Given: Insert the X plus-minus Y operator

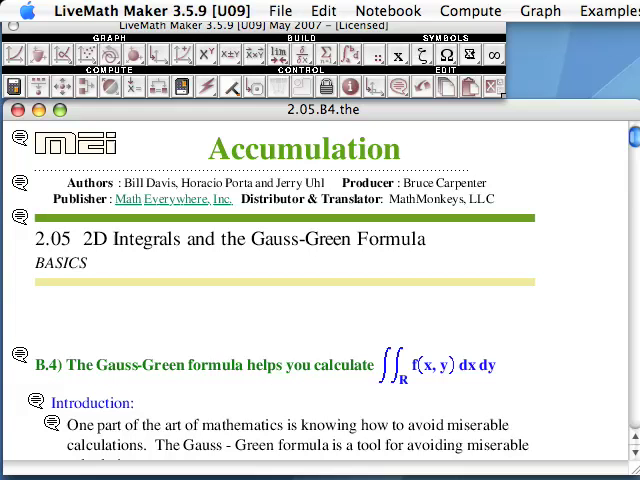Looking at the screenshot, I should [230, 54].
